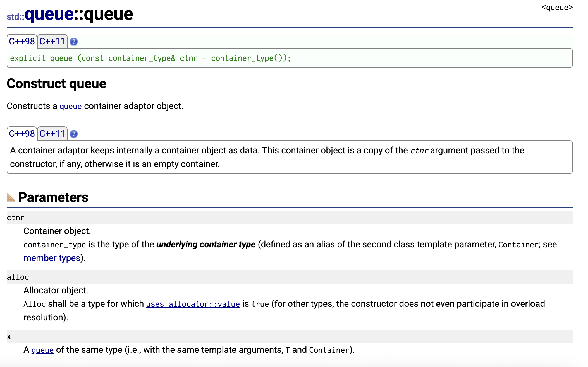Click the Parameters heading text

tap(53, 197)
